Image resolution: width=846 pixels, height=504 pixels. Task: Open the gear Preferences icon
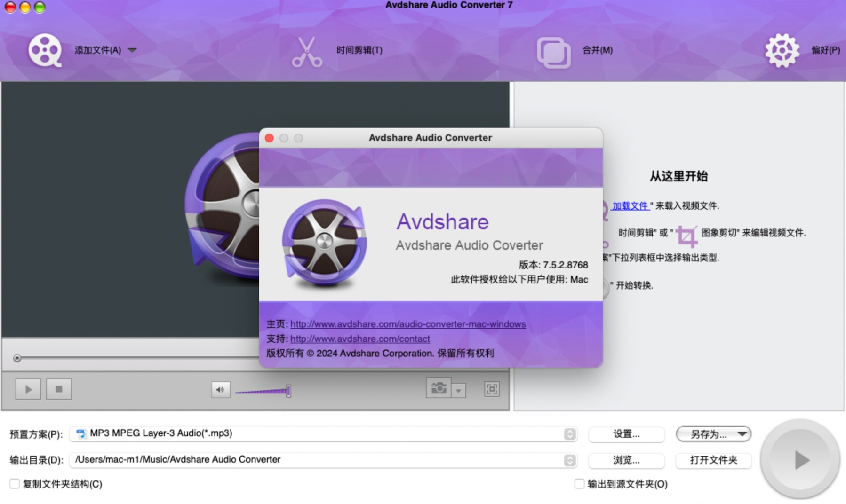tap(782, 50)
